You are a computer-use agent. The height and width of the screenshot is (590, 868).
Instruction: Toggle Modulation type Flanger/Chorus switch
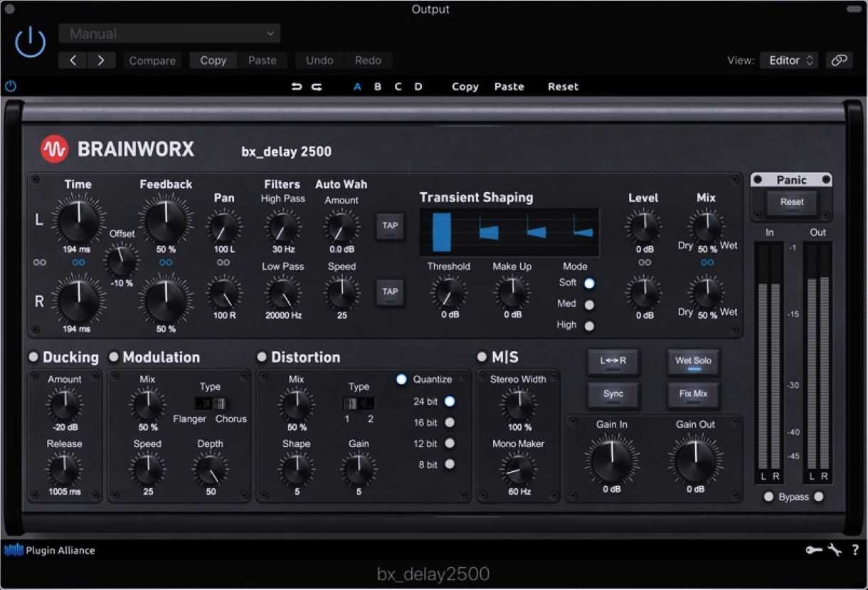click(211, 404)
